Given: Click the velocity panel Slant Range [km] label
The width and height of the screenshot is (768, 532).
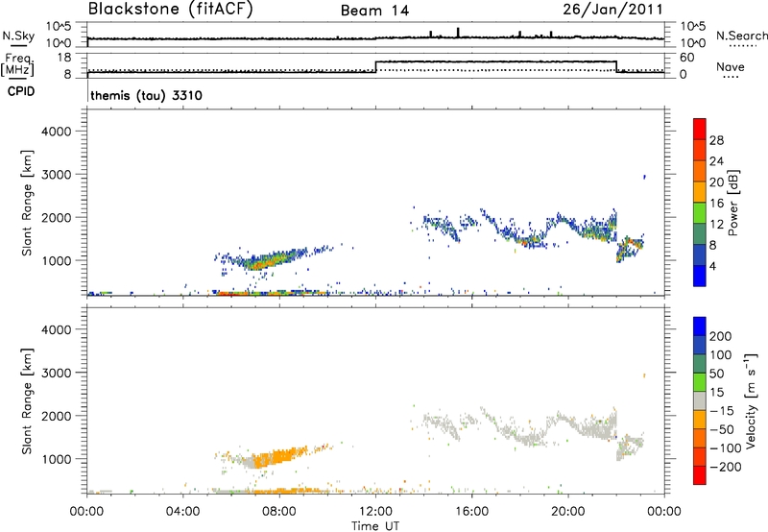Looking at the screenshot, I should coord(27,401).
